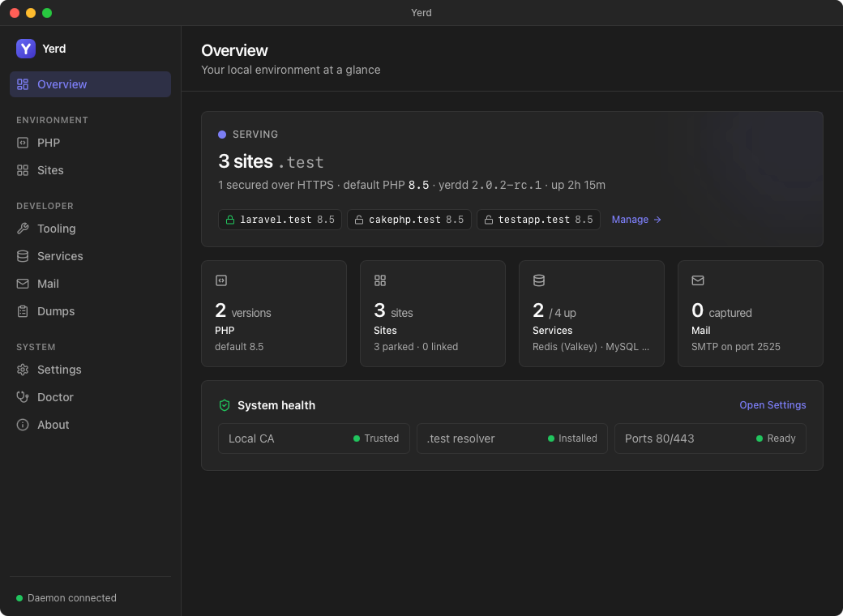Open the Overview page in sidebar
The width and height of the screenshot is (843, 616).
coord(90,84)
